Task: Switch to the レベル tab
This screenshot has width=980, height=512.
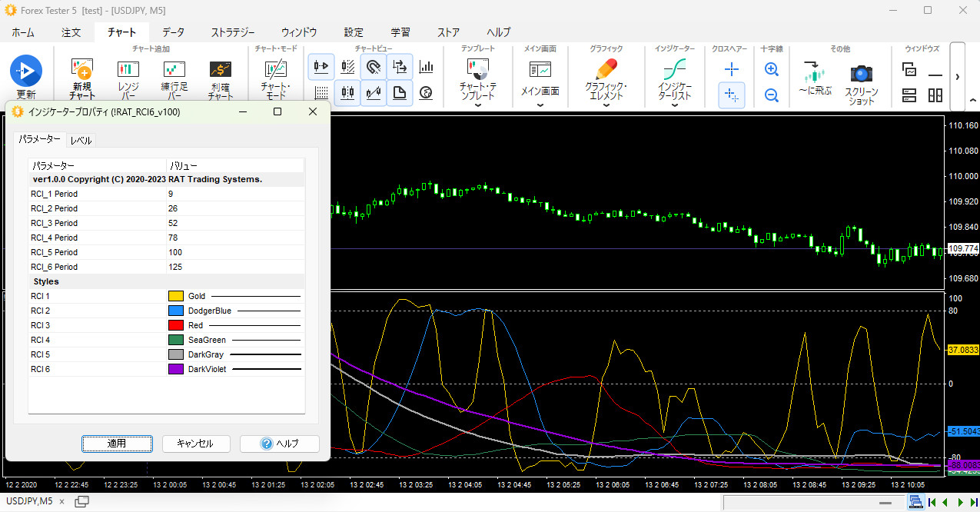Action: 81,140
